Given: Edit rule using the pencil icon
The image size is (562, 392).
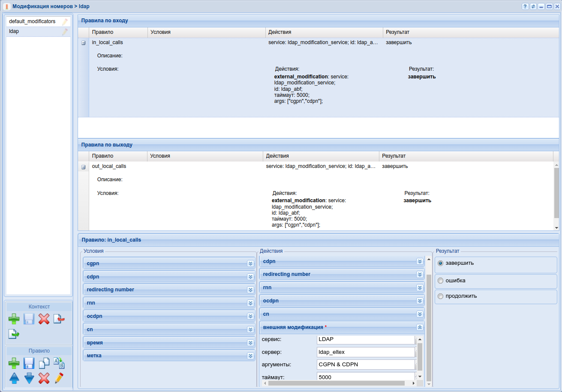Looking at the screenshot, I should point(59,378).
